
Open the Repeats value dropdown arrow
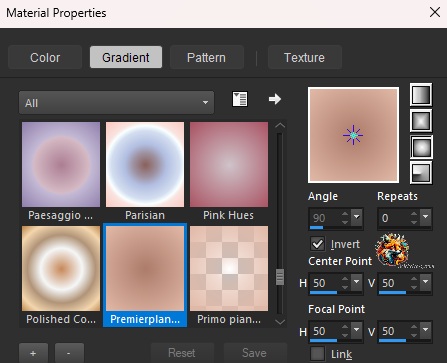point(426,217)
